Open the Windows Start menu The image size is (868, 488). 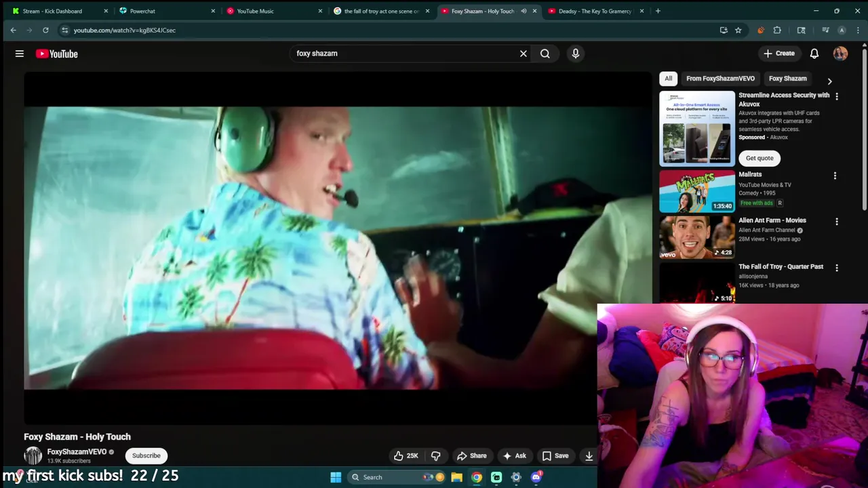[x=336, y=477]
